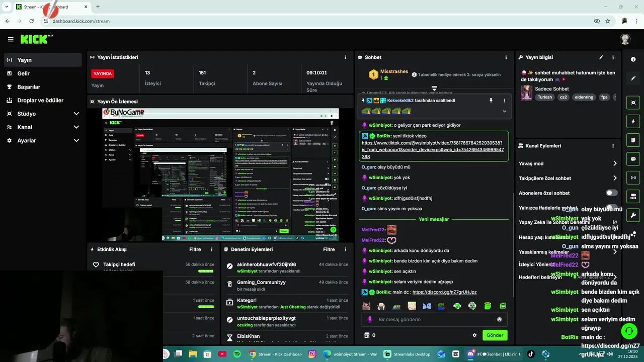
Task: Open Spotify from the taskbar
Action: (x=237, y=354)
